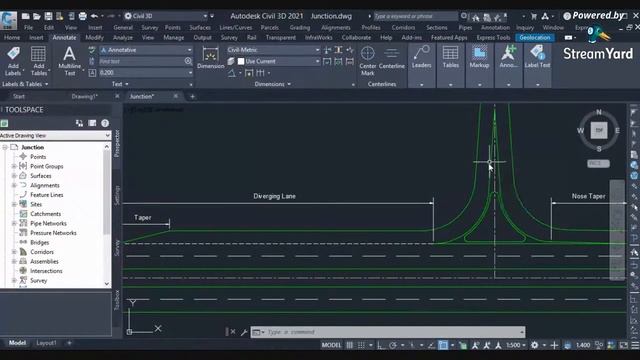Click the find text search magnifier icon
The height and width of the screenshot is (360, 640).
pyautogui.click(x=188, y=61)
